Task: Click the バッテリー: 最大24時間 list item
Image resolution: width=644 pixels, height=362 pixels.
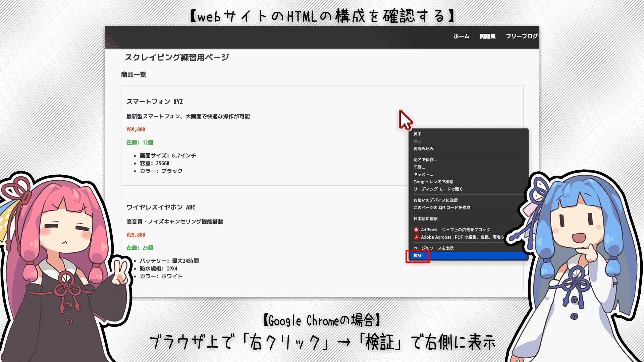Action: tap(169, 261)
